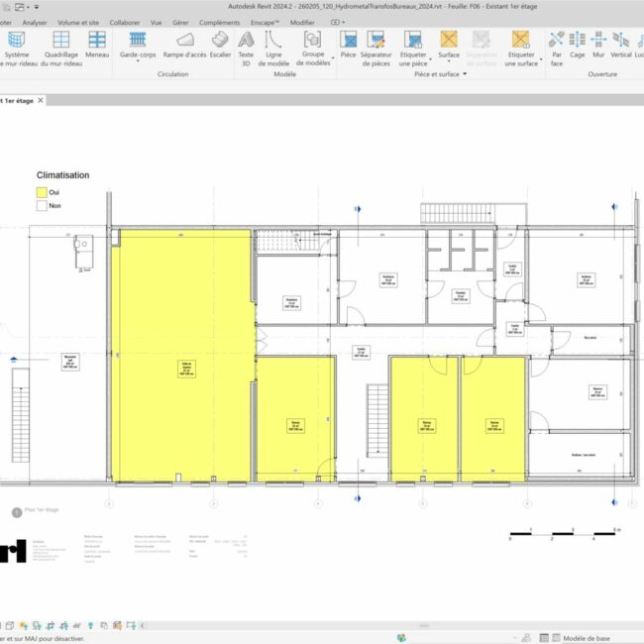
Task: Click the editable-only filter icon in status bar
Action: click(525, 638)
